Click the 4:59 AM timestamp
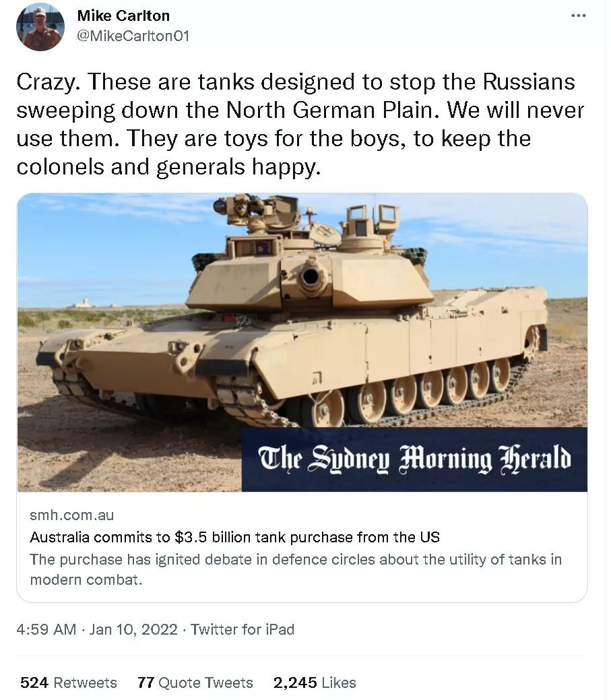611x700 pixels. pyautogui.click(x=46, y=629)
